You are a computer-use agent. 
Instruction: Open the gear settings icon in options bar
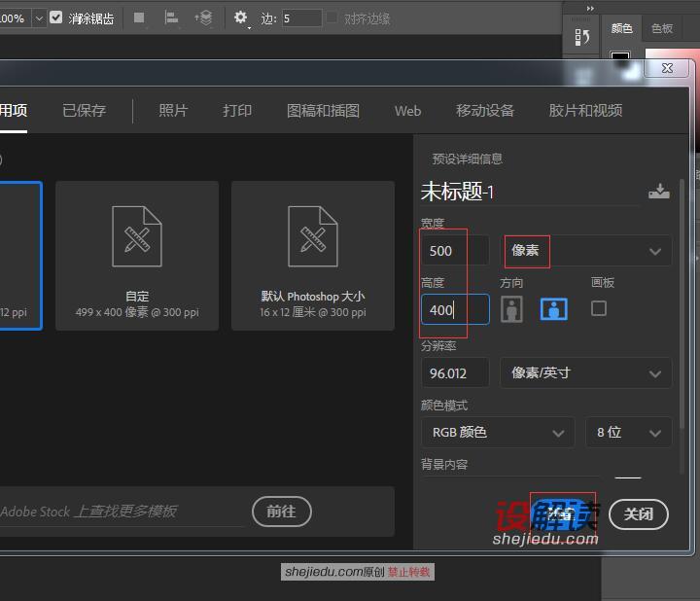[x=241, y=18]
